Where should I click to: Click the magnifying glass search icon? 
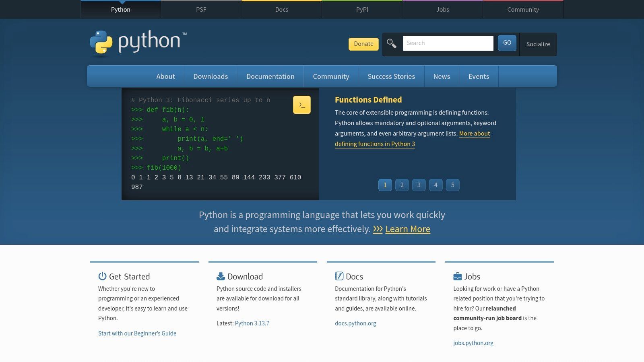pyautogui.click(x=391, y=43)
